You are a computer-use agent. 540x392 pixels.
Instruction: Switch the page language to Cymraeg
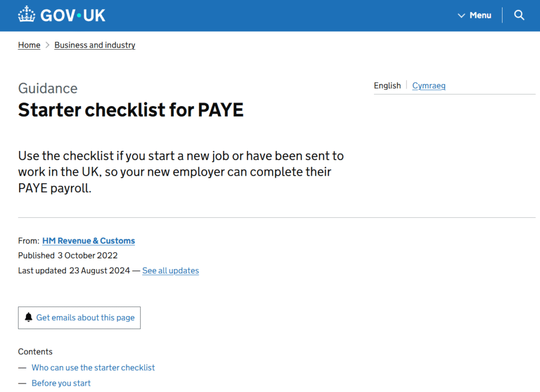pyautogui.click(x=429, y=85)
